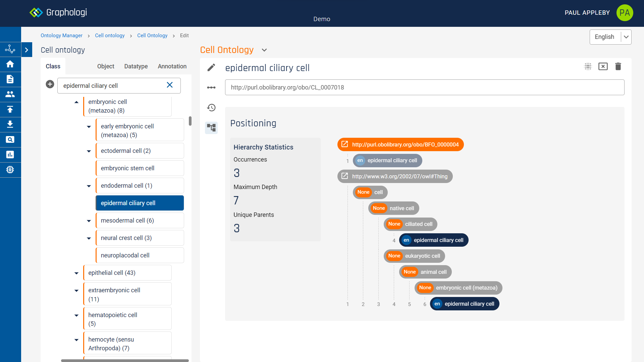The height and width of the screenshot is (362, 644).
Task: Click the dotted grid view icon
Action: click(x=588, y=66)
